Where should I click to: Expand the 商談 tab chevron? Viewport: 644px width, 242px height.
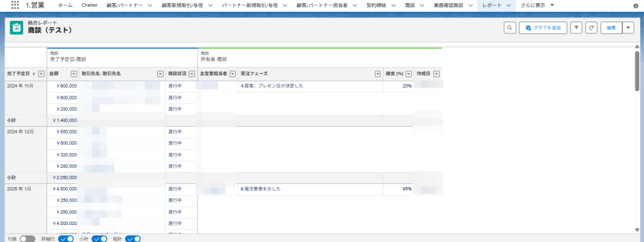pyautogui.click(x=423, y=5)
